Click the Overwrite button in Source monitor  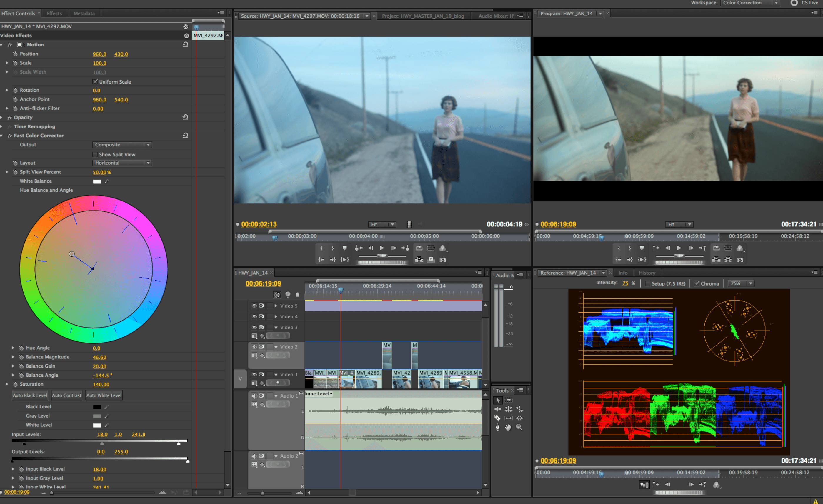431,260
